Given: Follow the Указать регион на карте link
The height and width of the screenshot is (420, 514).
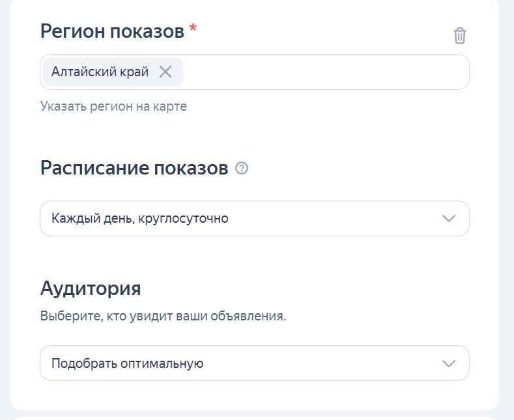Looking at the screenshot, I should pyautogui.click(x=113, y=106).
